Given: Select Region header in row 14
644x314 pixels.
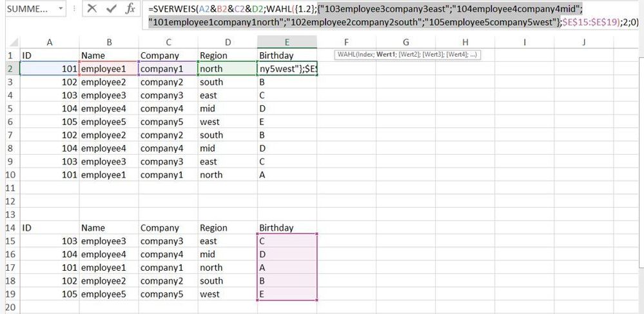Looking at the screenshot, I should pyautogui.click(x=228, y=228).
